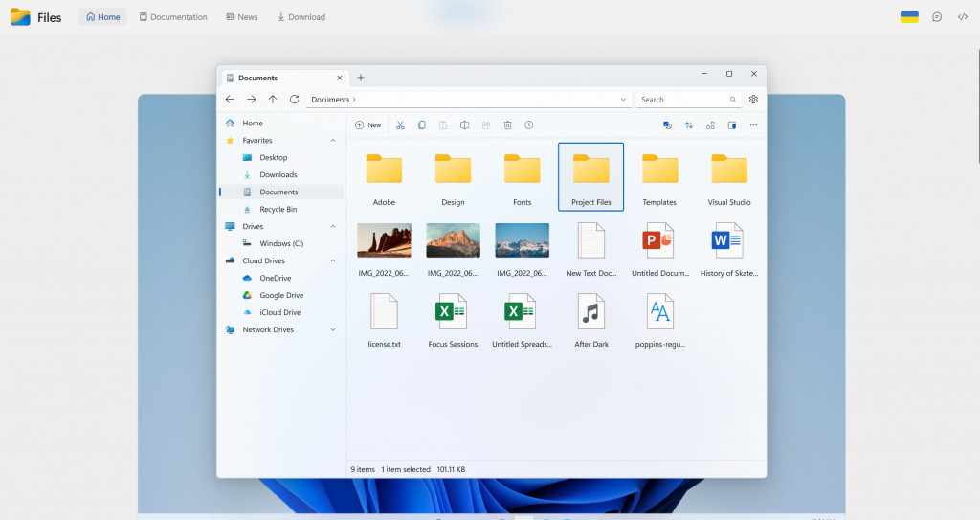Expand the Network Drives section
The image size is (980, 520).
(333, 329)
